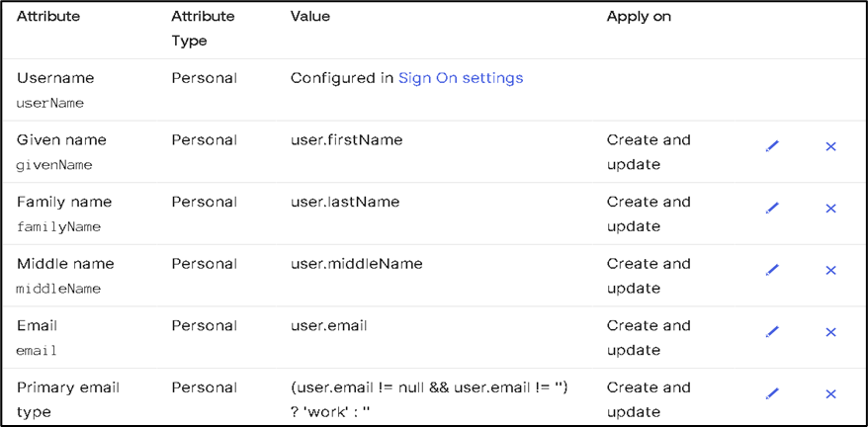Select Create and update for Primary email type

[649, 400]
